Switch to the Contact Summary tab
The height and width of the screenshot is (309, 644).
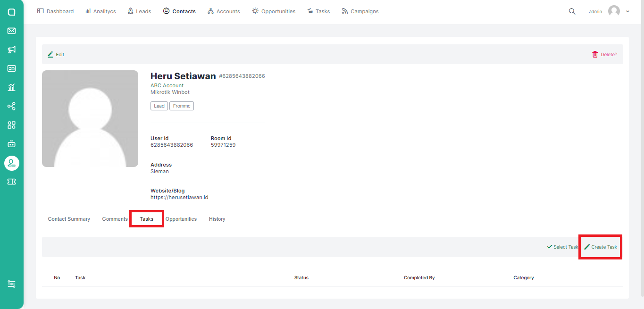[69, 219]
